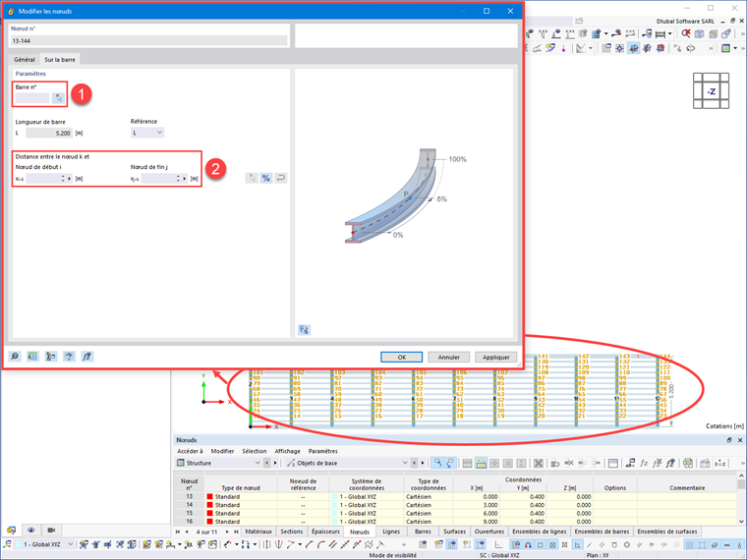Open dropdown arrow beside the dimensions toolbar icon
Viewport: 747px width, 560px height.
pos(669,33)
